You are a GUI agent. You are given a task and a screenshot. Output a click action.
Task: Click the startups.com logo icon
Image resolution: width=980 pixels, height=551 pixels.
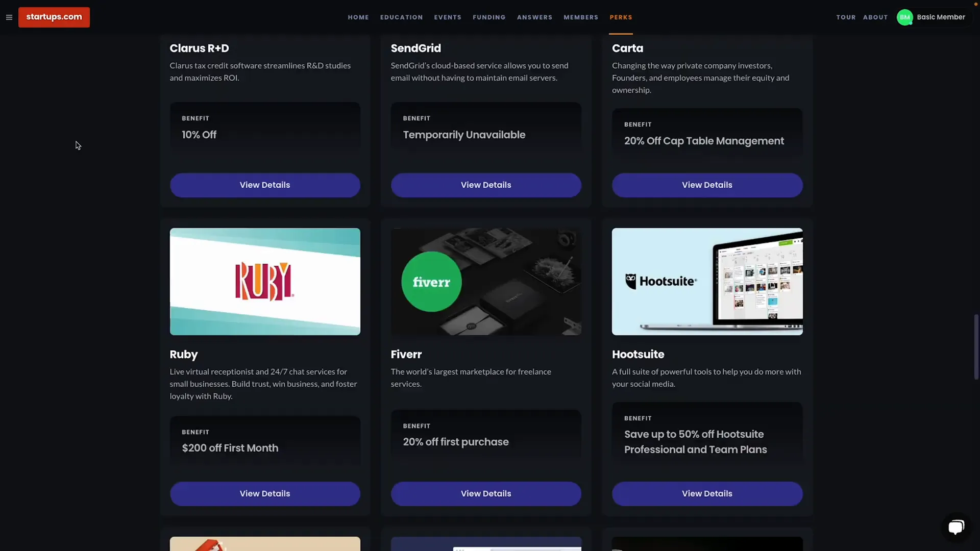pos(54,17)
